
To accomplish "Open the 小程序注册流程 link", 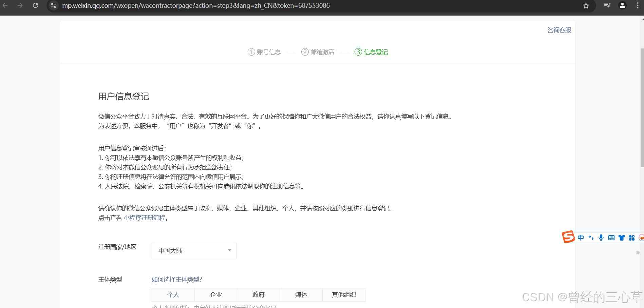I will click(145, 218).
